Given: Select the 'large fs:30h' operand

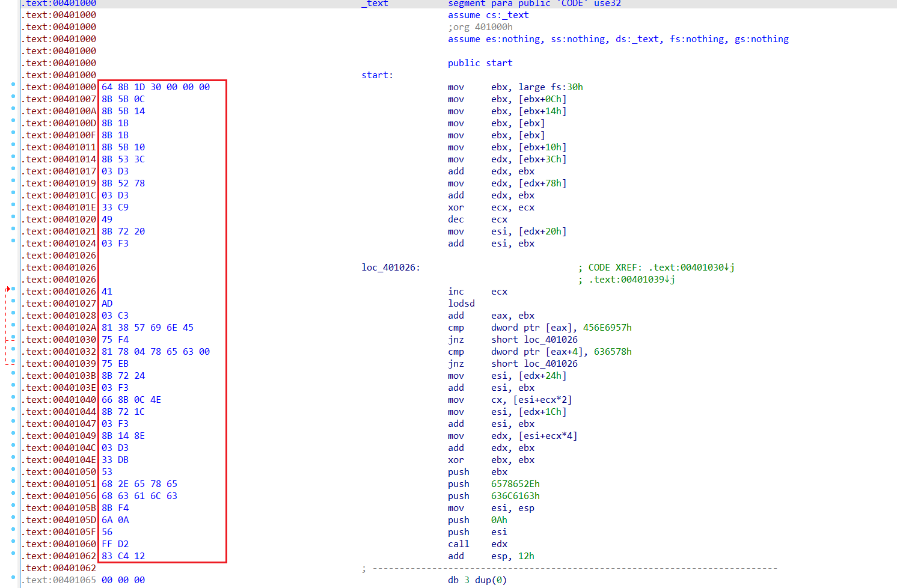Looking at the screenshot, I should coord(551,87).
